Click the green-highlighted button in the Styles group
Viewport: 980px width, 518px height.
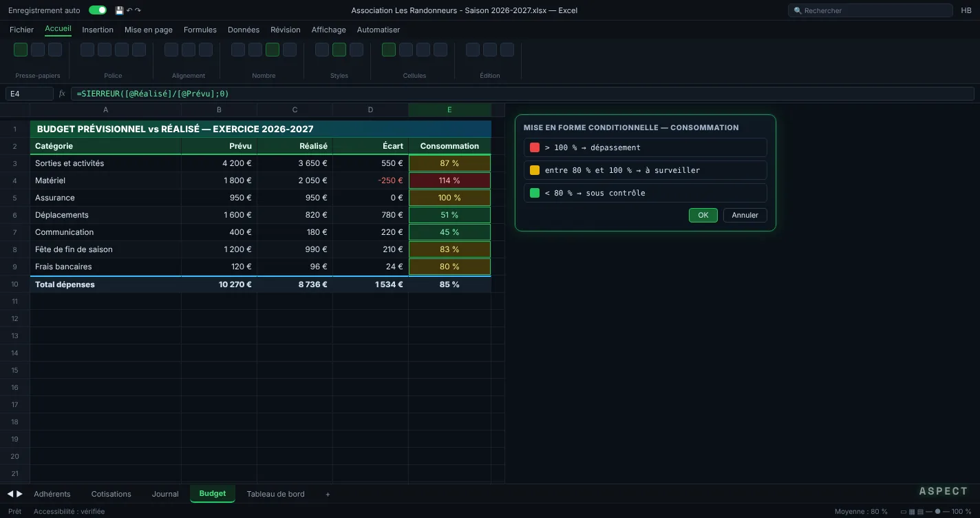pos(339,50)
